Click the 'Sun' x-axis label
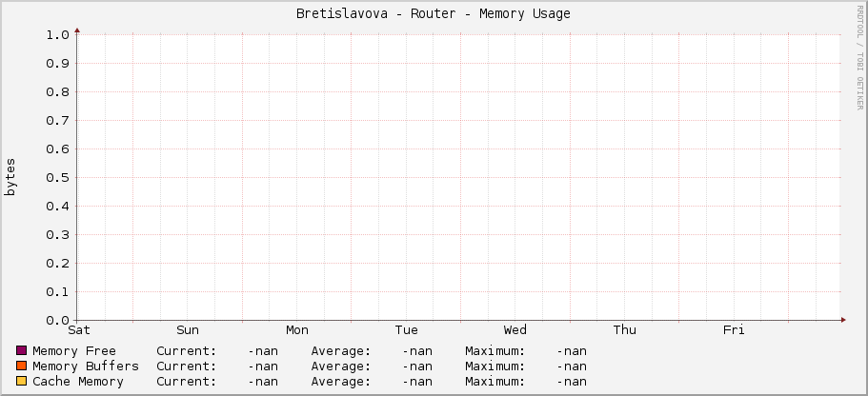This screenshot has height=396, width=868. coord(188,330)
